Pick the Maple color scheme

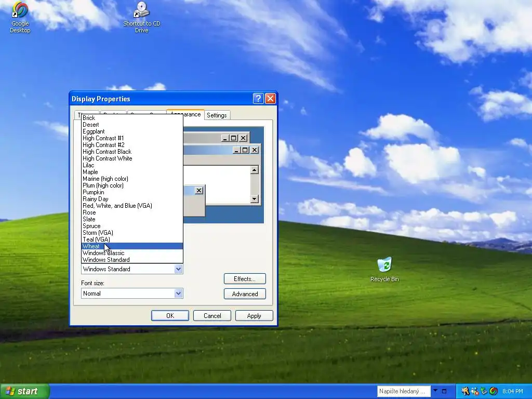(x=132, y=172)
